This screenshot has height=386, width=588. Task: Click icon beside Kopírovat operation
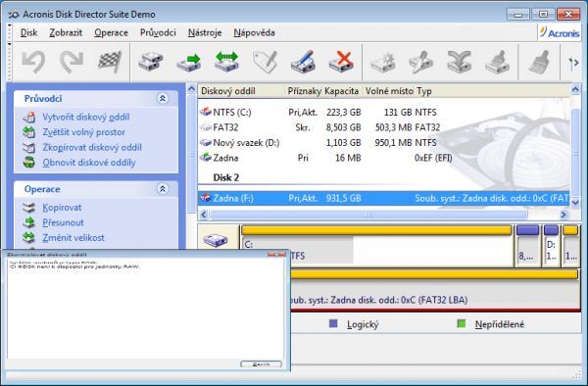point(28,208)
